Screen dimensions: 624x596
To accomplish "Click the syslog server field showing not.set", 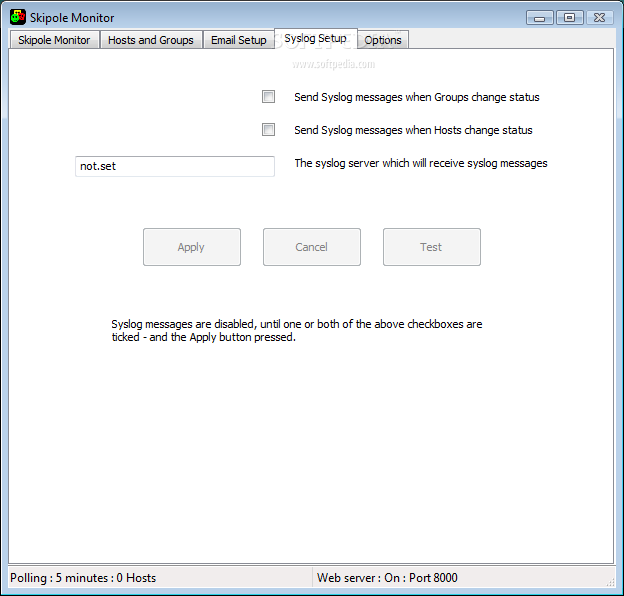I will click(x=175, y=166).
